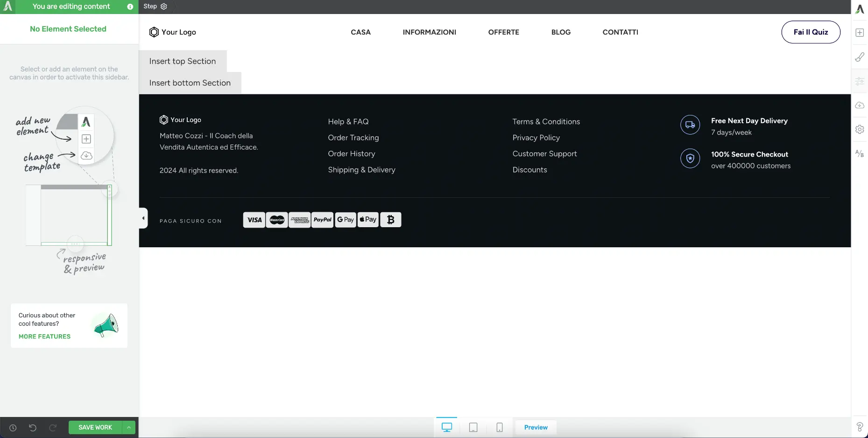This screenshot has height=438, width=868.
Task: Switch to desktop preview mode
Action: pos(447,427)
